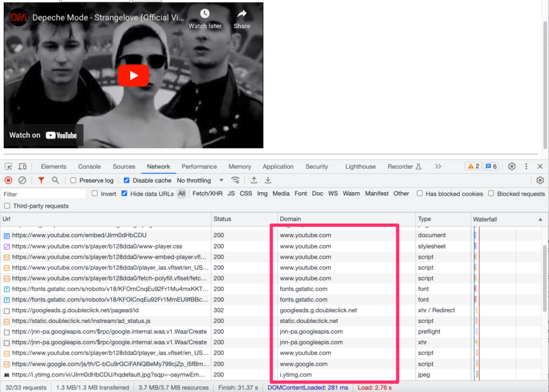Select the www-player.css request row

tap(271, 246)
